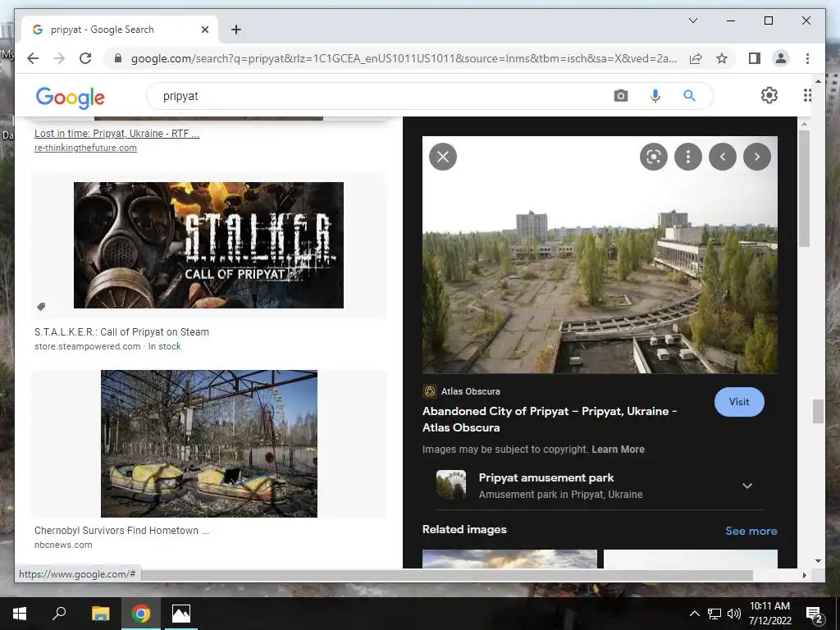Click the volume speaker tray icon
Image resolution: width=840 pixels, height=630 pixels.
click(x=734, y=614)
